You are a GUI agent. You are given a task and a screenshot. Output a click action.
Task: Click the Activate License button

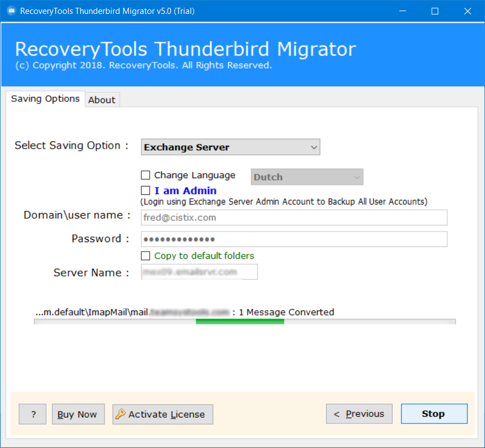[x=163, y=414]
